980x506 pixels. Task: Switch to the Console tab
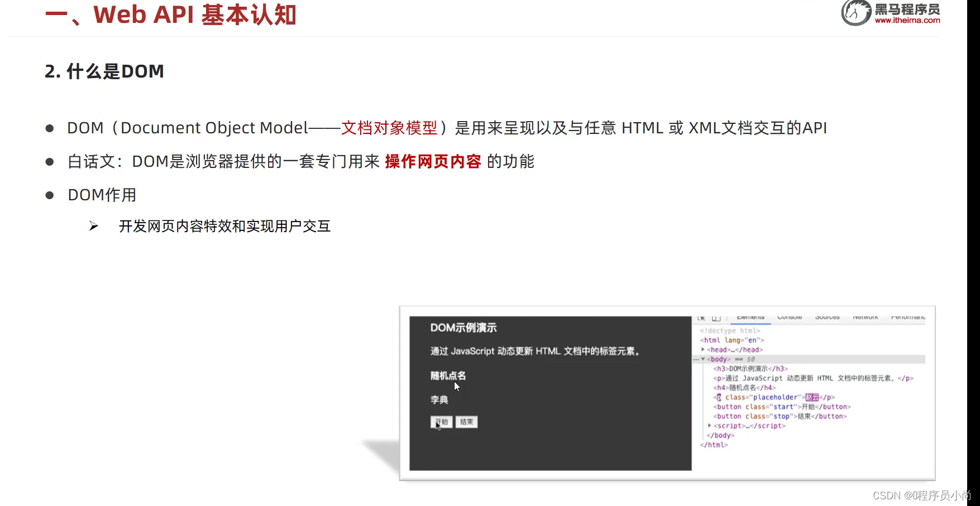(789, 316)
